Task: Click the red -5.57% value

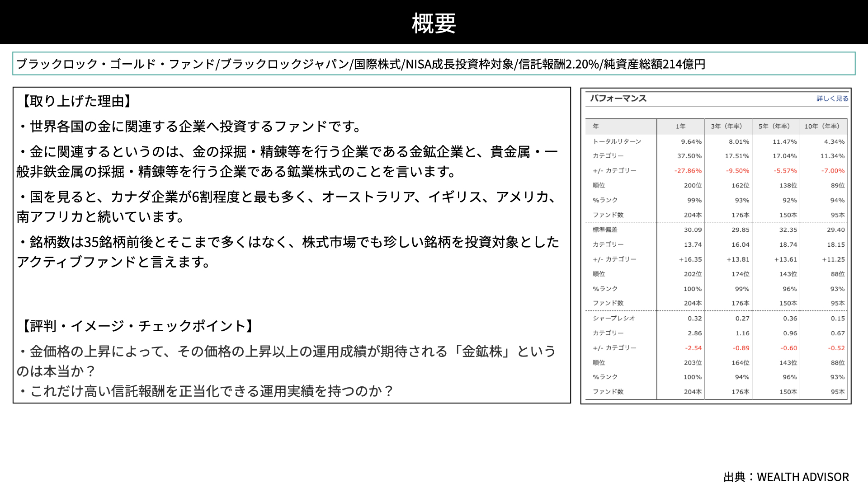Action: 785,171
